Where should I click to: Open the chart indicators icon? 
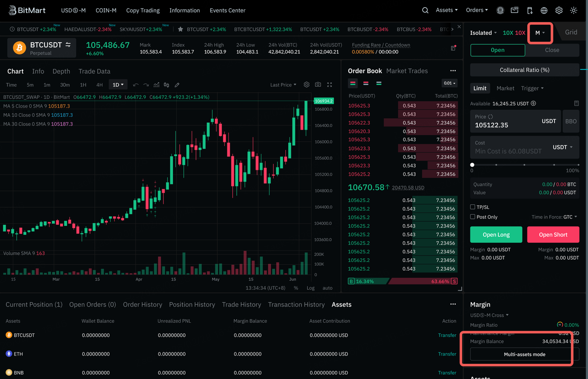(x=157, y=85)
